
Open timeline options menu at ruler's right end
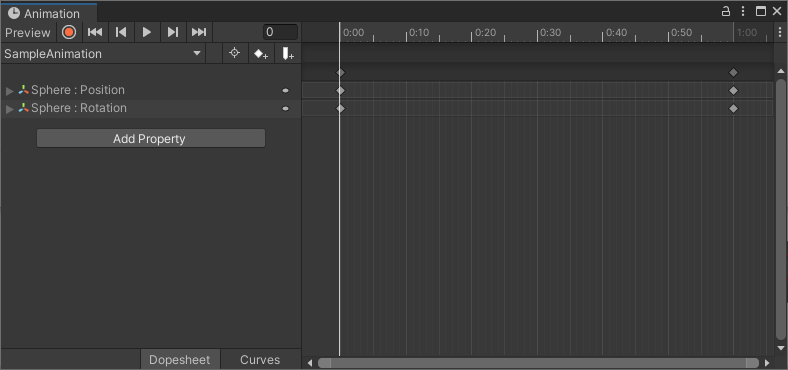tap(779, 33)
